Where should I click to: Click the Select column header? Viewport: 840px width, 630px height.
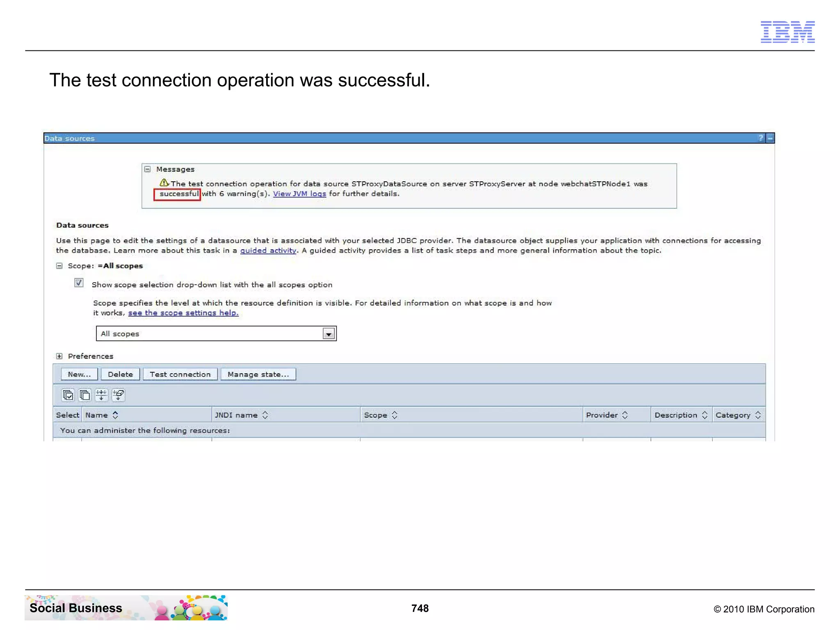point(68,415)
